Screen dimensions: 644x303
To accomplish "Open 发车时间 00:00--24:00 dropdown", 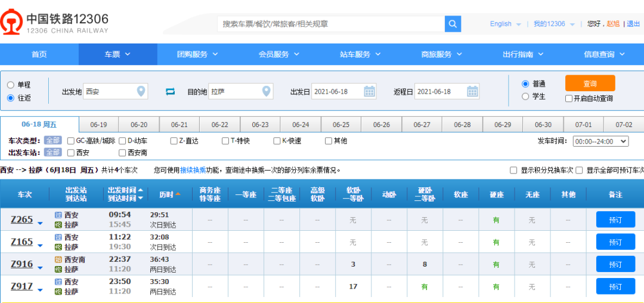I will point(600,141).
